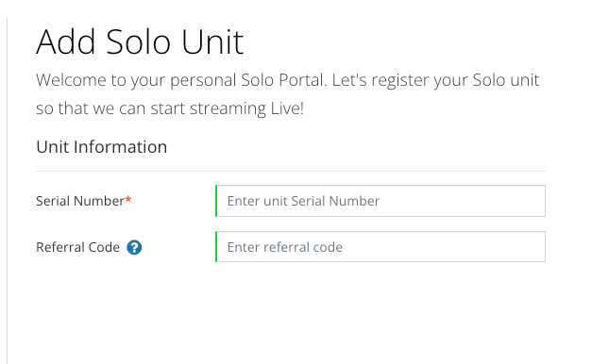592x364 pixels.
Task: Click the green left edge of Referral Code field
Action: coord(216,247)
